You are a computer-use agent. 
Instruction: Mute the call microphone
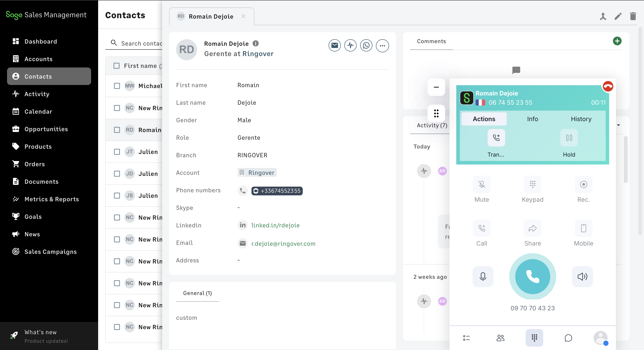click(481, 184)
